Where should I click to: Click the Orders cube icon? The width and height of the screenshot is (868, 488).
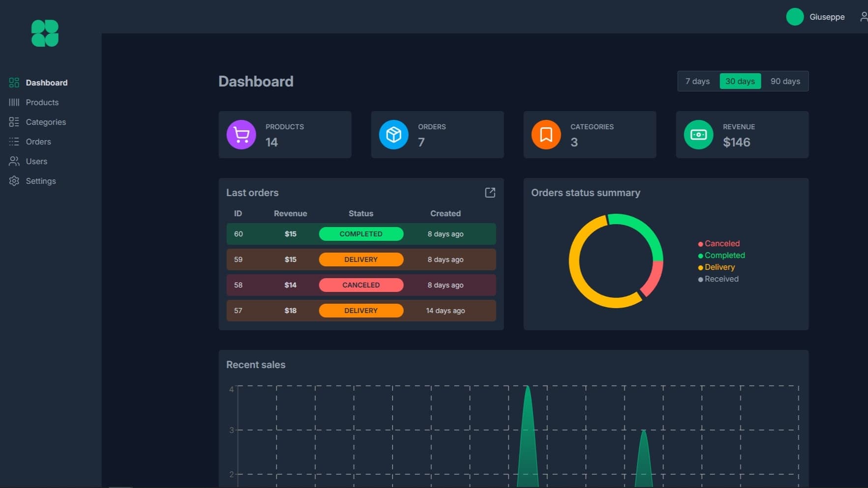pos(393,134)
